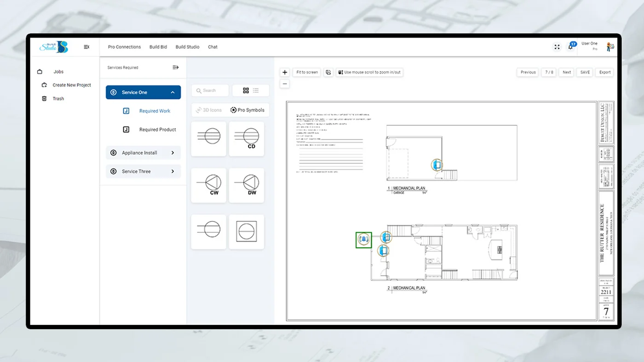
Task: Click the Fit to screen button
Action: 307,72
